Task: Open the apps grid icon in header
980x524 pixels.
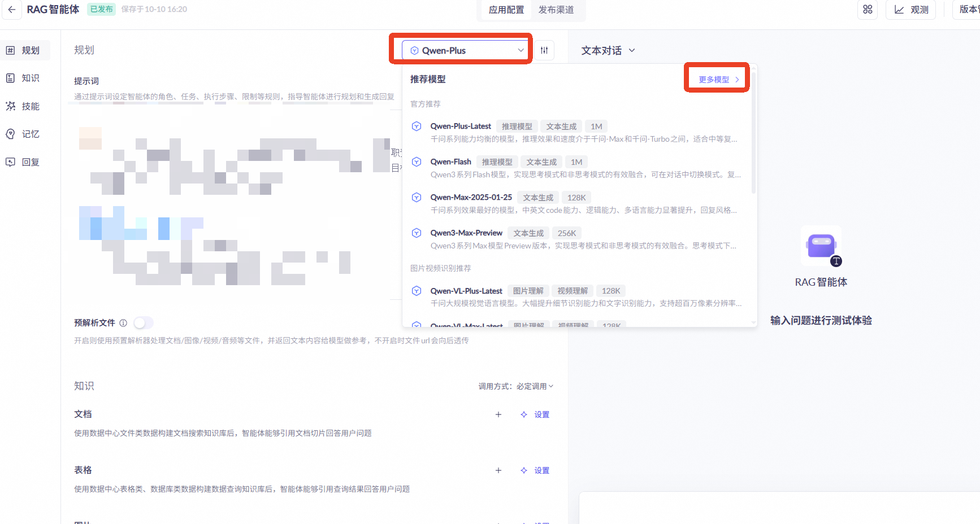Action: pos(868,10)
